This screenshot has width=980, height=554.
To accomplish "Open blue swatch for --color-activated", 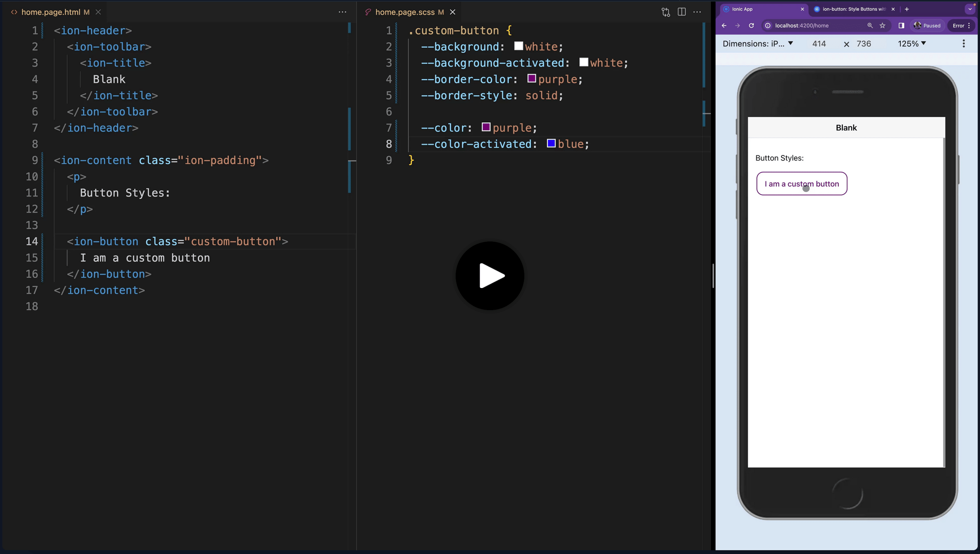I will (x=551, y=143).
